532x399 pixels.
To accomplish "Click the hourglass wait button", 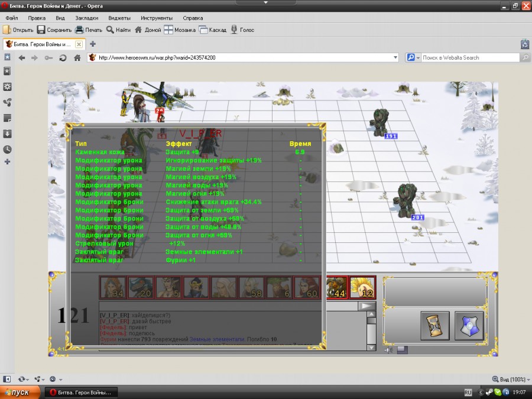I will pos(435,325).
